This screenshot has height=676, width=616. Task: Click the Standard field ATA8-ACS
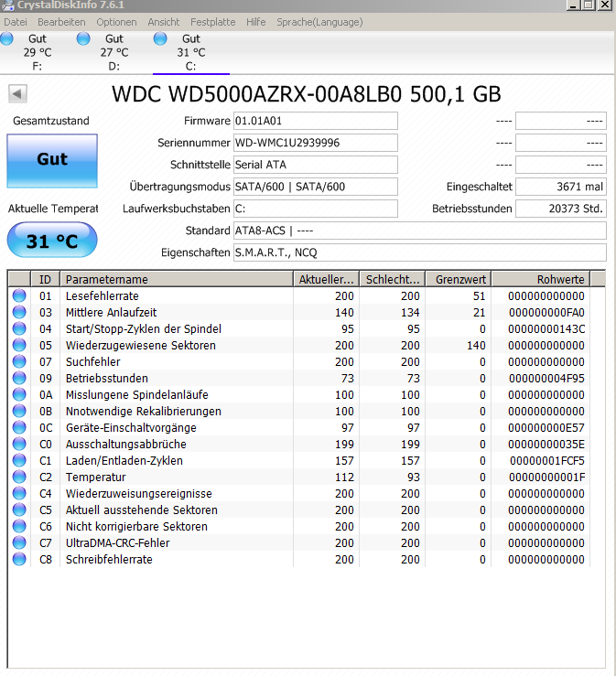coord(420,231)
